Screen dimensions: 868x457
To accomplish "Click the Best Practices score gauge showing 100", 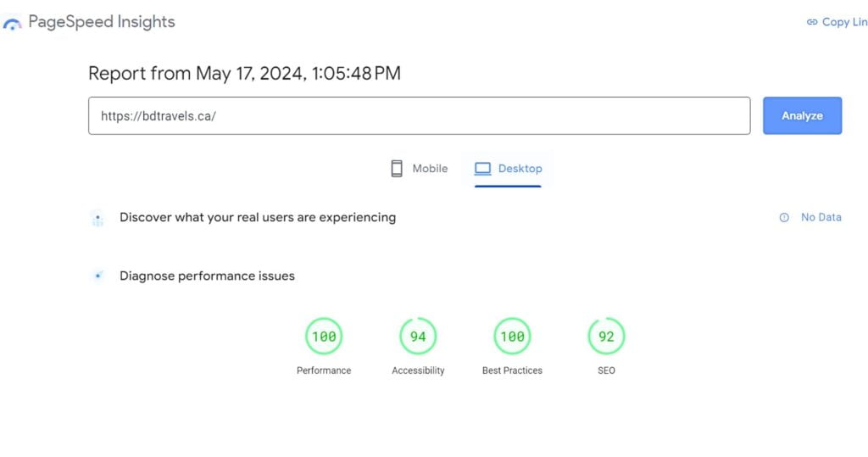I will point(512,336).
